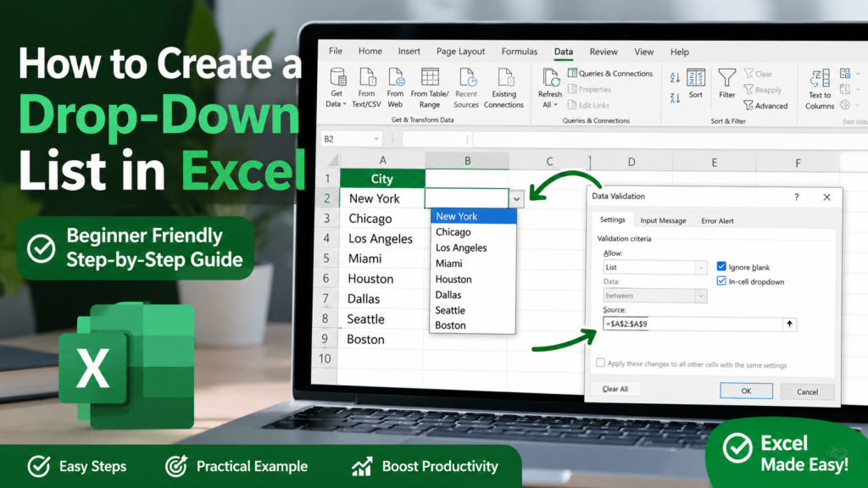Image resolution: width=868 pixels, height=488 pixels.
Task: Enable Apply these changes to all other cells
Action: pyautogui.click(x=600, y=363)
